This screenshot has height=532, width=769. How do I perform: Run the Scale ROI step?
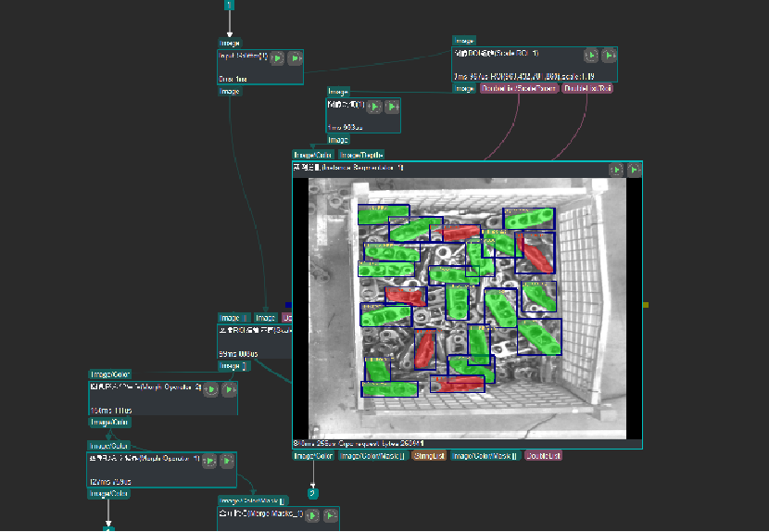click(591, 56)
